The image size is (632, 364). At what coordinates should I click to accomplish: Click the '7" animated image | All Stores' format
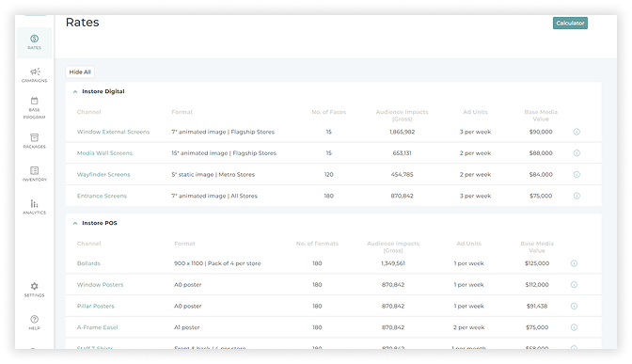pos(214,196)
